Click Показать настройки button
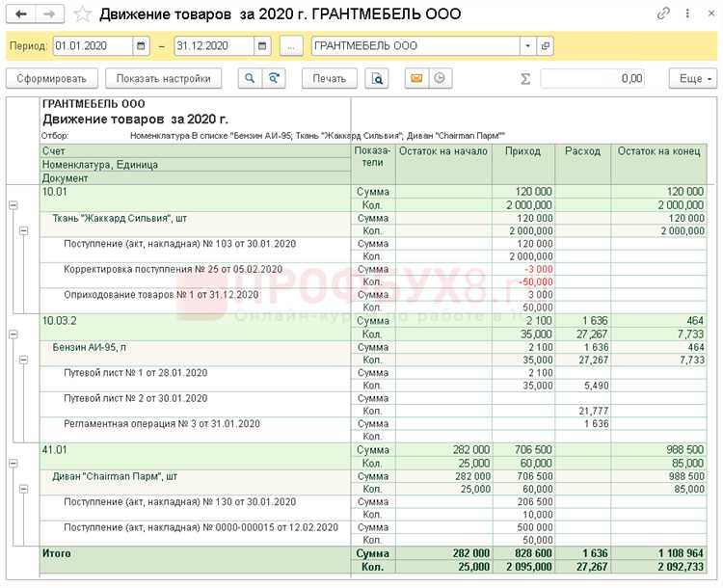Image resolution: width=723 pixels, height=588 pixels. 163,78
